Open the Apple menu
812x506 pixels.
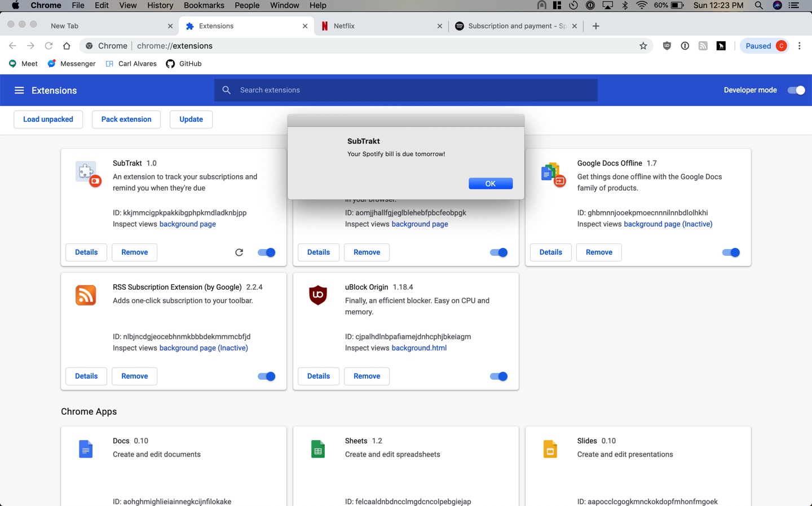(x=15, y=5)
